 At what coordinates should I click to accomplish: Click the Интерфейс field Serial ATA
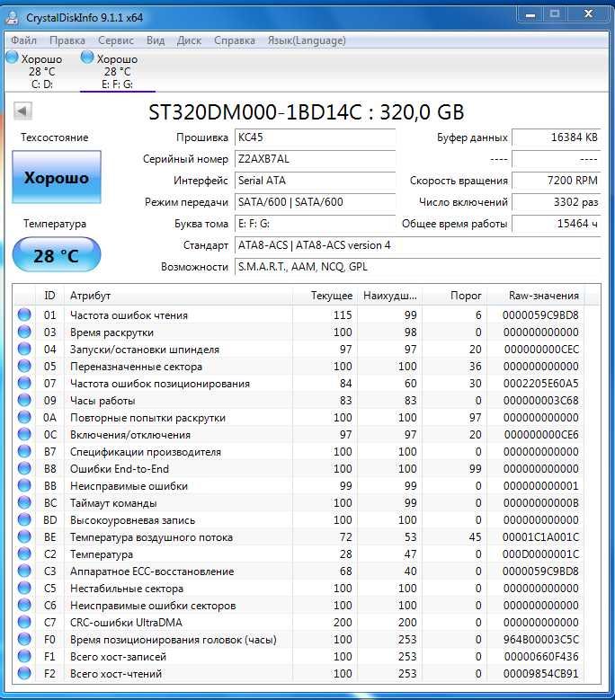(316, 181)
